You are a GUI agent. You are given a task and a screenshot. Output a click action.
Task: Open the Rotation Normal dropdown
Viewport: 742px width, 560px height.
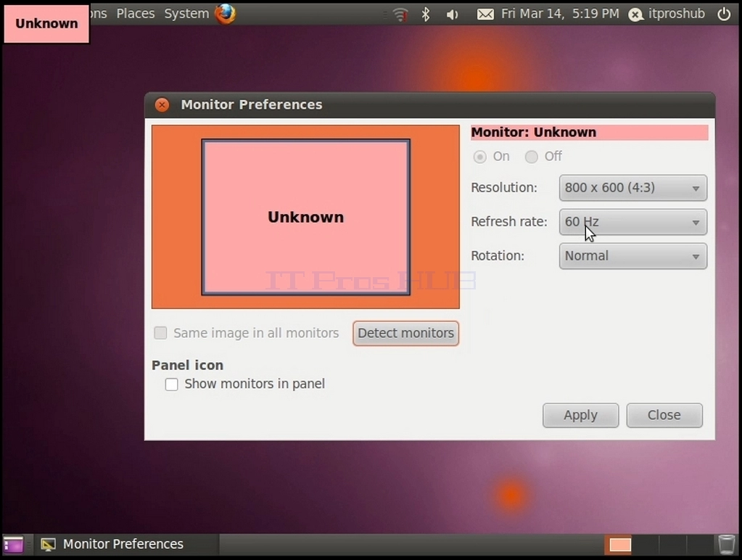(x=633, y=256)
